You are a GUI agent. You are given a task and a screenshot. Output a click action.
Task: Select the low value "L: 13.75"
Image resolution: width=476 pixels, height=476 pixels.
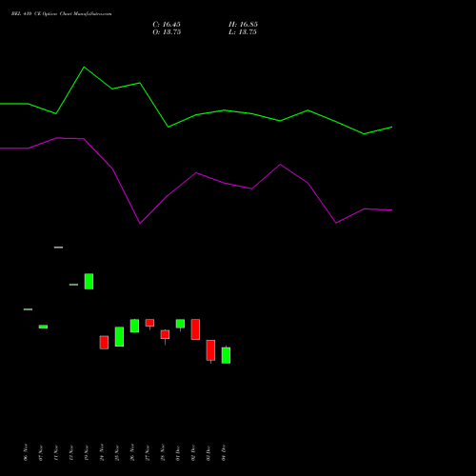click(x=243, y=32)
